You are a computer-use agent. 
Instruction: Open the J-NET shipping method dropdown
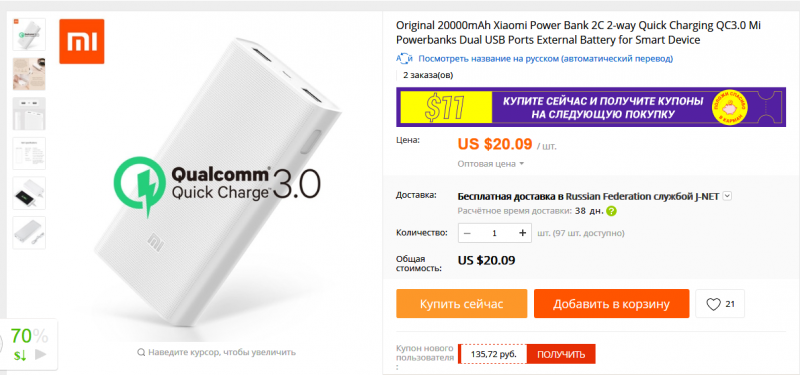pos(728,196)
